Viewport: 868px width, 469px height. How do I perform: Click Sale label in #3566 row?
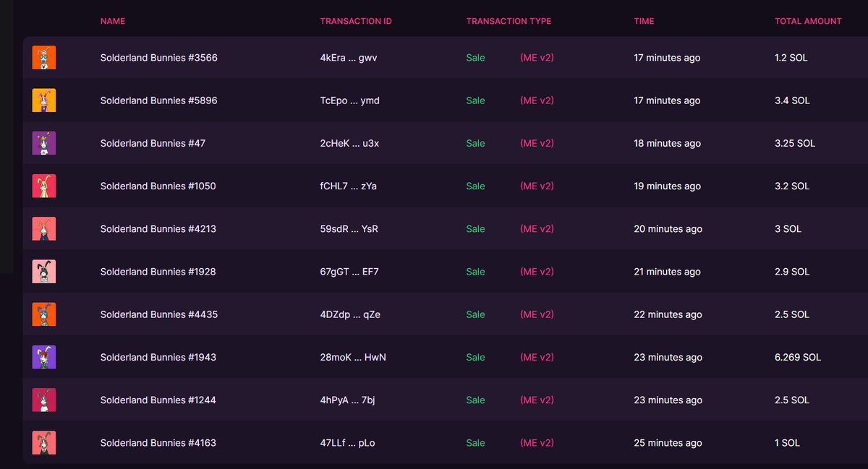(475, 58)
